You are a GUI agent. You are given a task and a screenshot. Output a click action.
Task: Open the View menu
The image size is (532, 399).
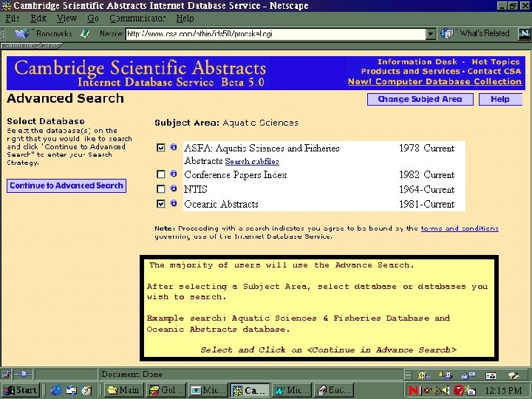point(66,18)
